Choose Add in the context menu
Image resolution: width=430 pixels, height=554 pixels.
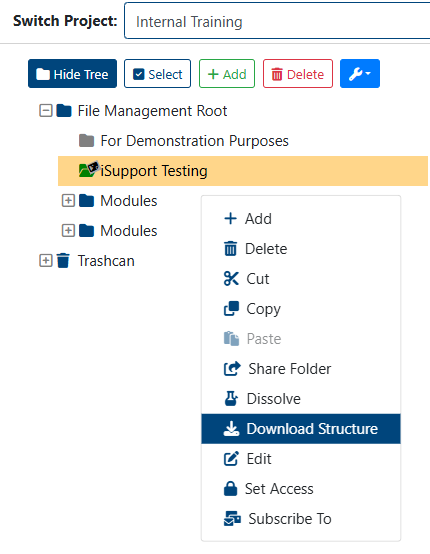tap(301, 219)
